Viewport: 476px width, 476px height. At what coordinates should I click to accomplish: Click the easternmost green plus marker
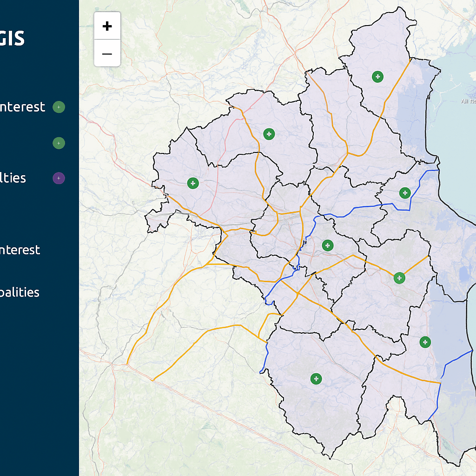point(425,342)
